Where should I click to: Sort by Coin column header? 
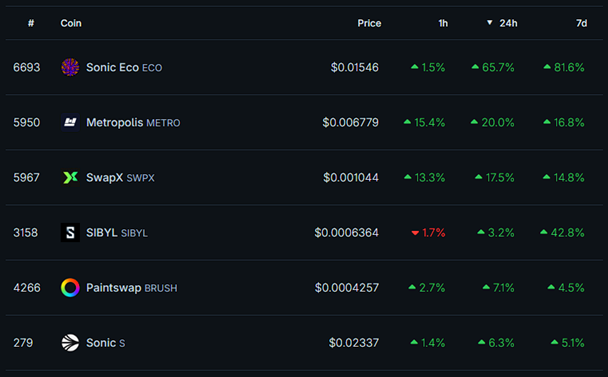(x=71, y=23)
